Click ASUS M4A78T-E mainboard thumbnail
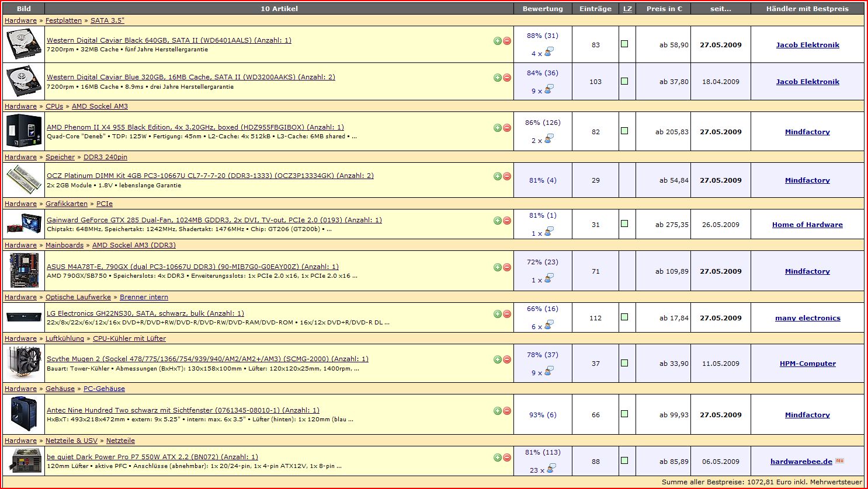This screenshot has height=489, width=868. tap(24, 271)
